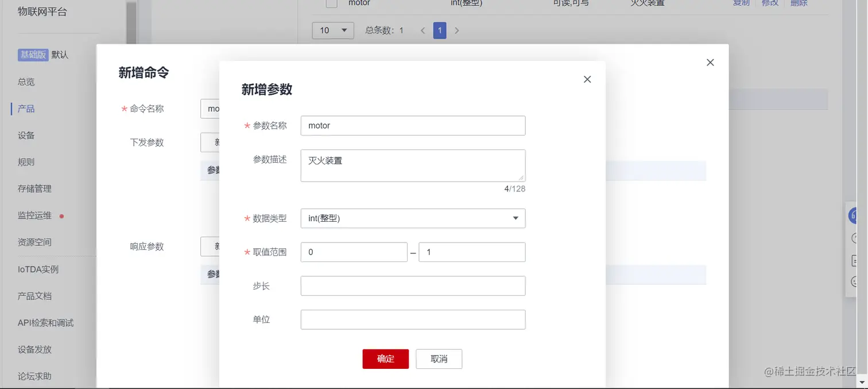Click the 步长 input field
This screenshot has height=389, width=868.
[413, 286]
